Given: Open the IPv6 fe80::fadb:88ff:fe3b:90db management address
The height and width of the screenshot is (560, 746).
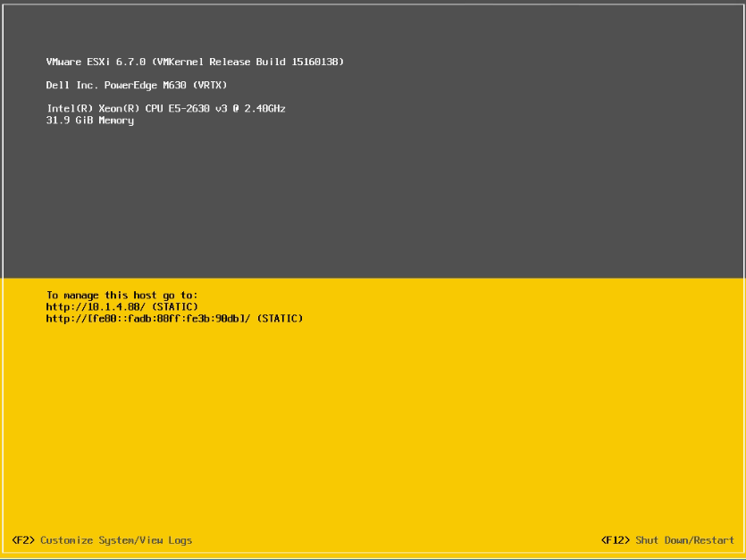Looking at the screenshot, I should click(148, 318).
